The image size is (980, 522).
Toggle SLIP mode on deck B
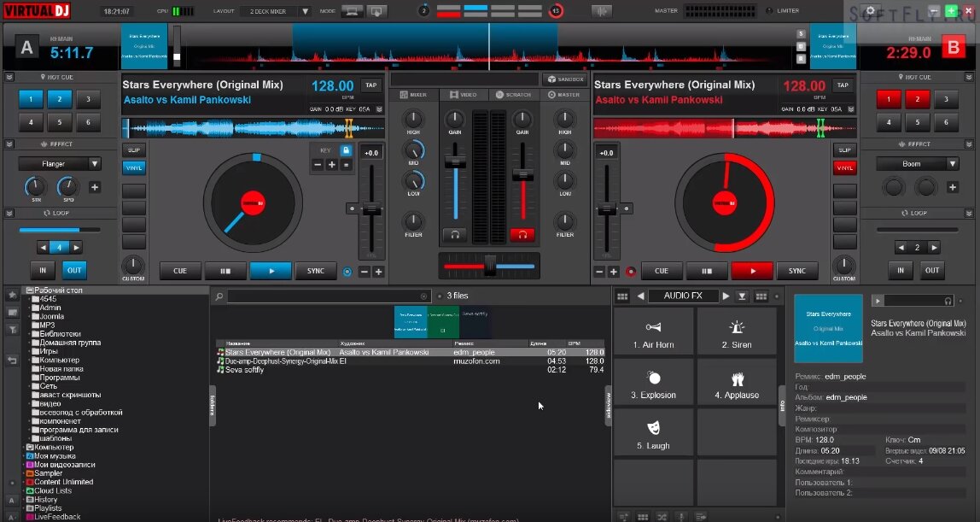pos(844,150)
